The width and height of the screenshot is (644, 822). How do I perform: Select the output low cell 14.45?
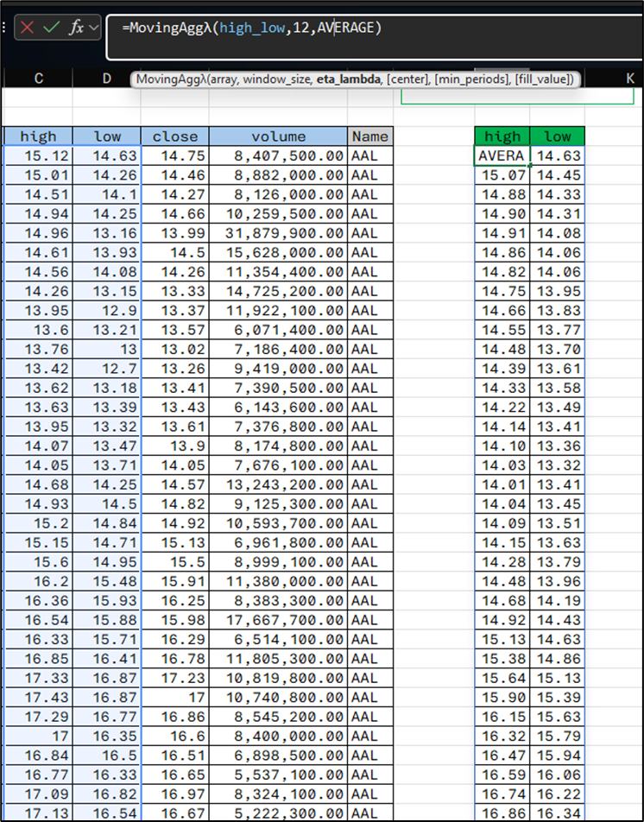[x=557, y=175]
